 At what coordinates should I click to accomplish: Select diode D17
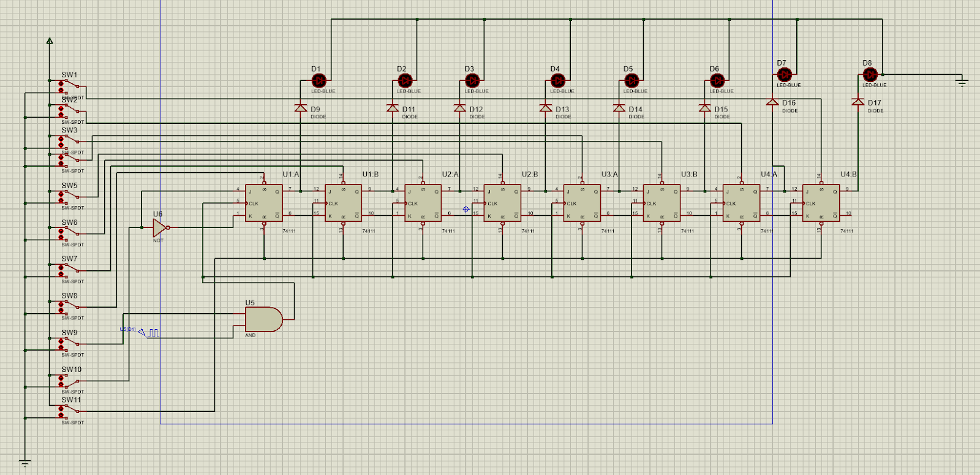click(x=858, y=102)
